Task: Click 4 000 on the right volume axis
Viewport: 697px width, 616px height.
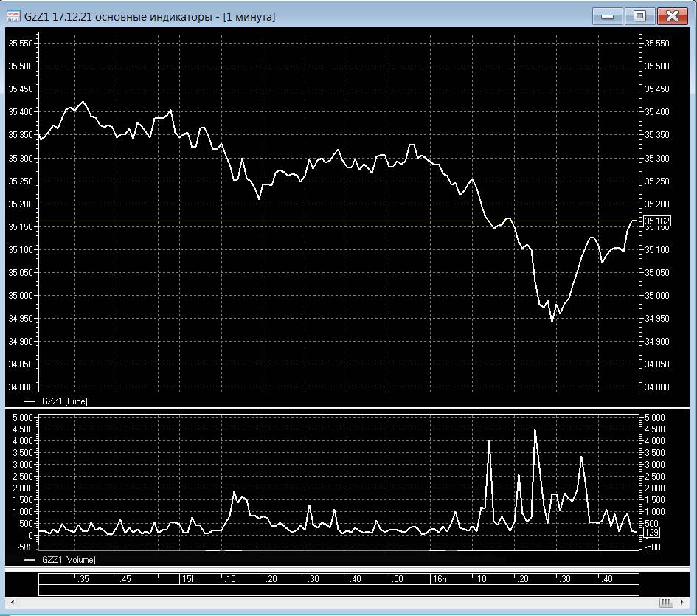Action: click(655, 440)
